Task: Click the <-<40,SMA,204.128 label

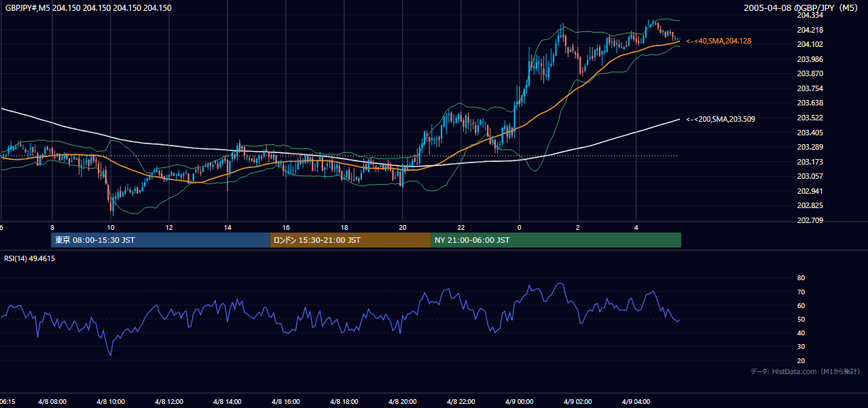Action: (x=719, y=41)
